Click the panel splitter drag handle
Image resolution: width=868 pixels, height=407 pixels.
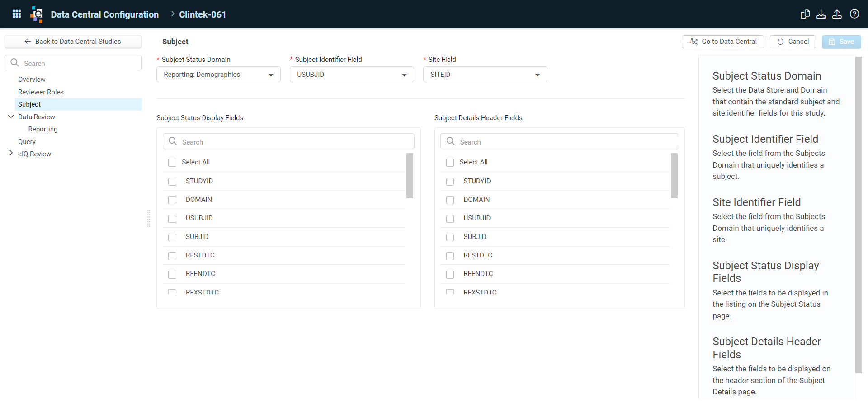[x=148, y=218]
